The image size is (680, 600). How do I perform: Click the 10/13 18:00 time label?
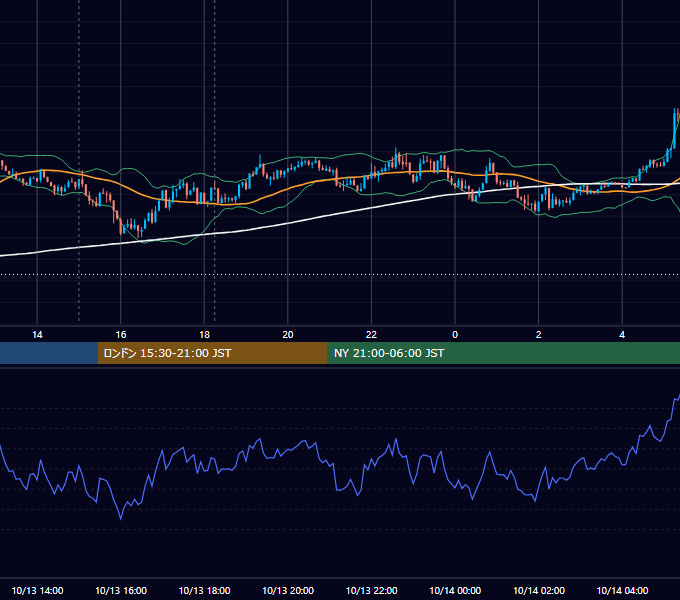[204, 590]
